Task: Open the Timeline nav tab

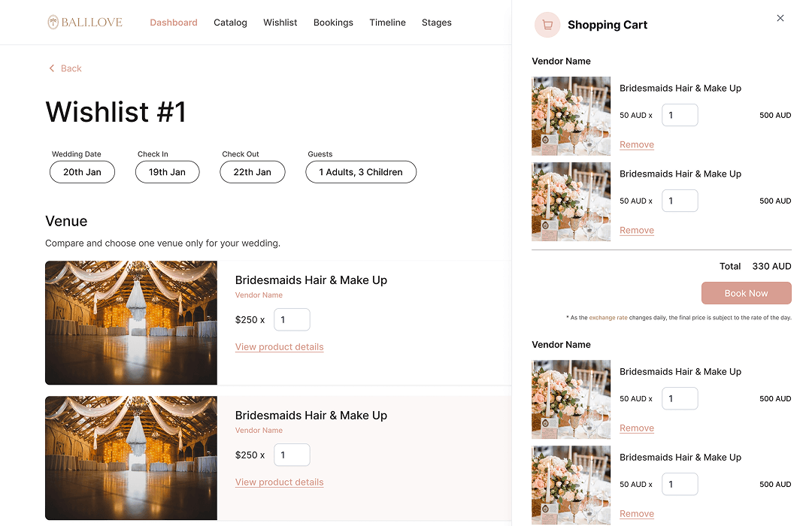Action: 387,23
